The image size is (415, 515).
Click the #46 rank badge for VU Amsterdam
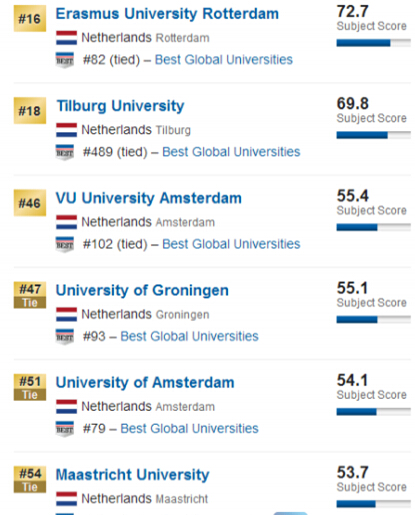click(30, 203)
